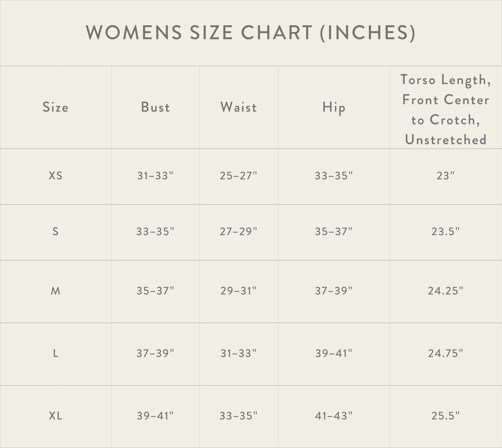
Task: Click the XL hip value 41–43"
Action: click(334, 416)
